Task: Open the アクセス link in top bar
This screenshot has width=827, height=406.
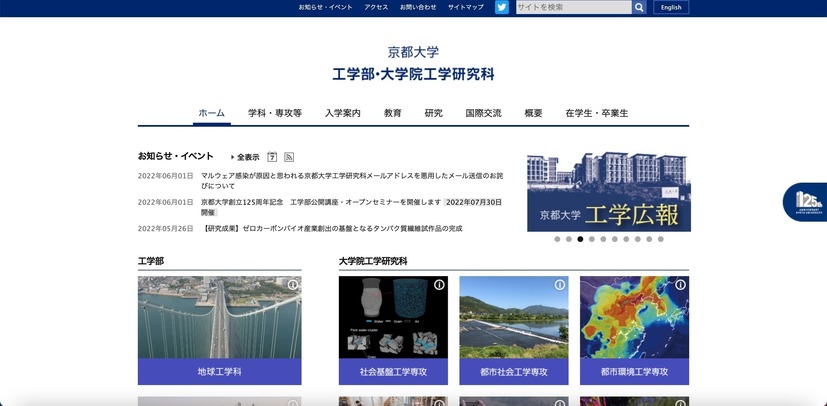Action: (x=376, y=7)
